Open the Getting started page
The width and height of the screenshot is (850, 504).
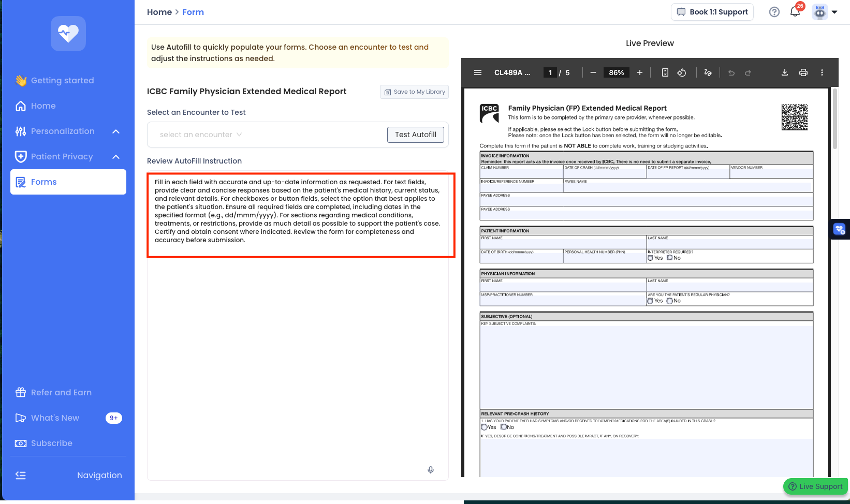point(55,80)
